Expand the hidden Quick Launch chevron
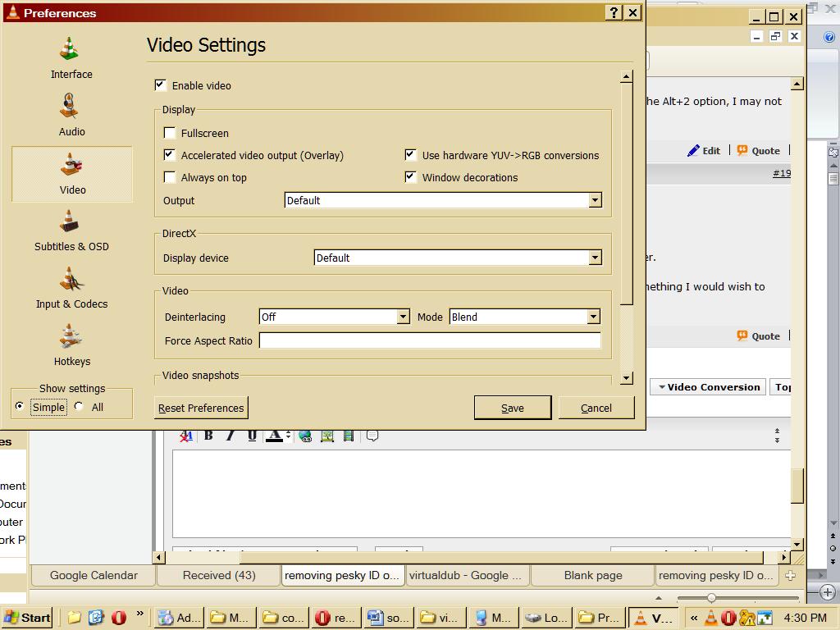The width and height of the screenshot is (840, 630). [139, 614]
